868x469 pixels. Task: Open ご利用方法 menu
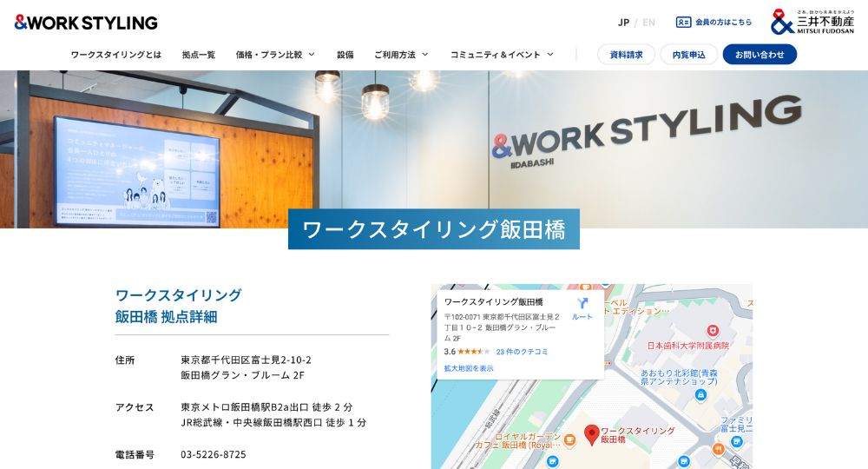point(395,55)
